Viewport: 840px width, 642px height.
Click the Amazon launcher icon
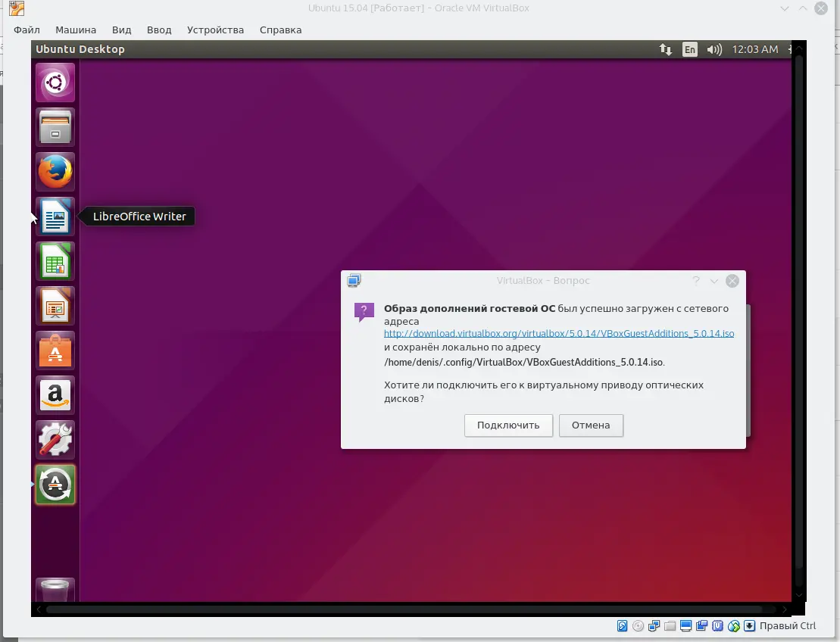pyautogui.click(x=55, y=395)
